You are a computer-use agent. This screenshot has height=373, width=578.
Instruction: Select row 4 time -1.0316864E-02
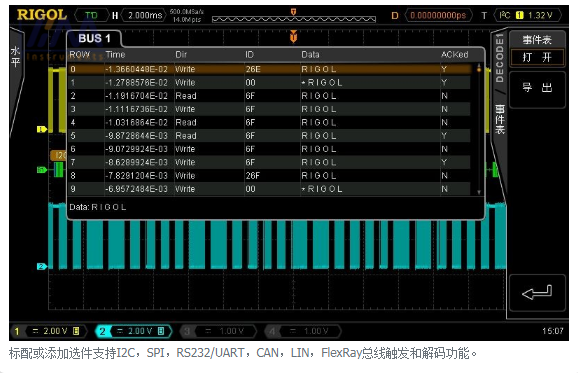point(136,122)
